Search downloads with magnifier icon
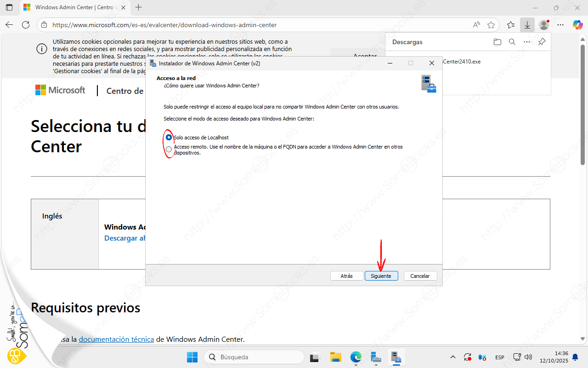 512,42
